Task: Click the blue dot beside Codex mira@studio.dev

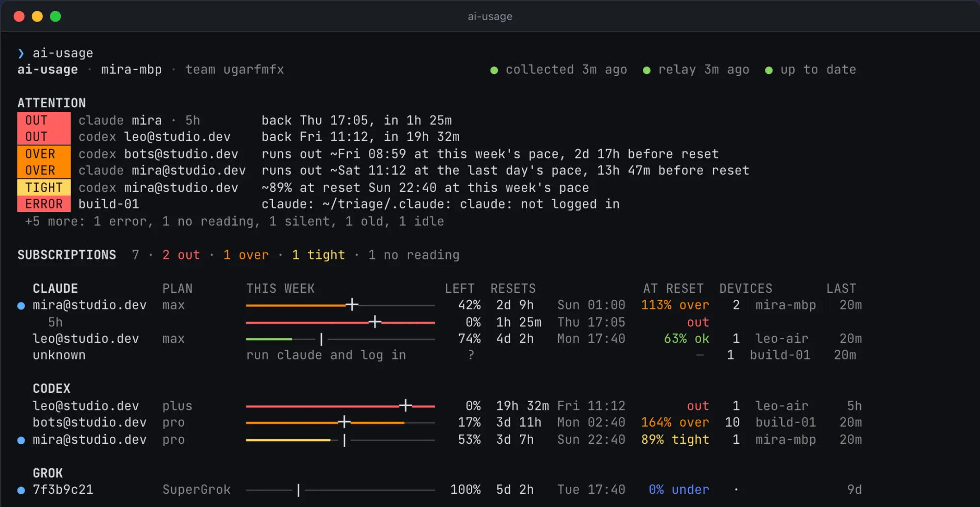Action: click(21, 440)
